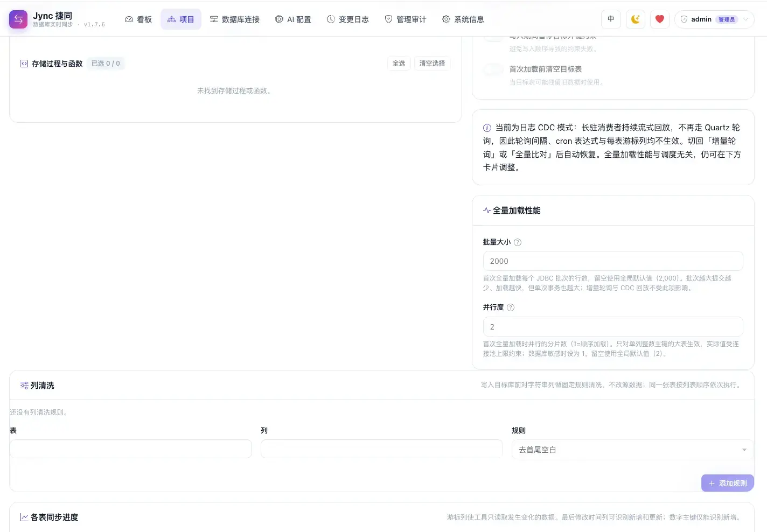Click the 各表同步进度 chart icon

24,517
